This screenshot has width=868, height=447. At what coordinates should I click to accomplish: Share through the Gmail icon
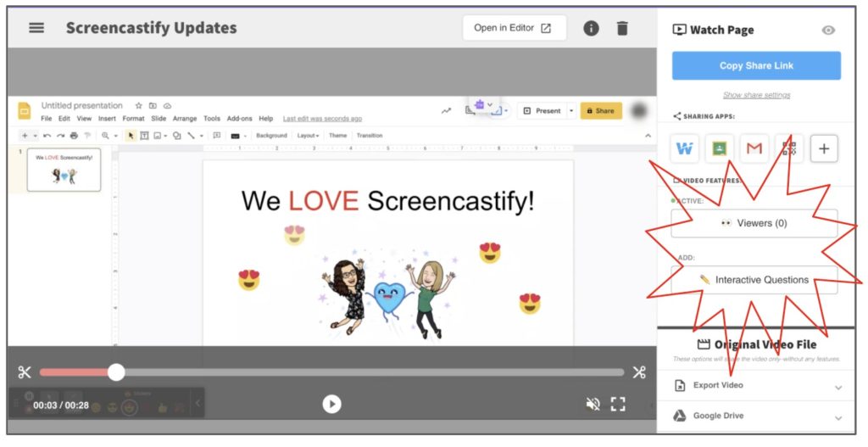click(754, 148)
